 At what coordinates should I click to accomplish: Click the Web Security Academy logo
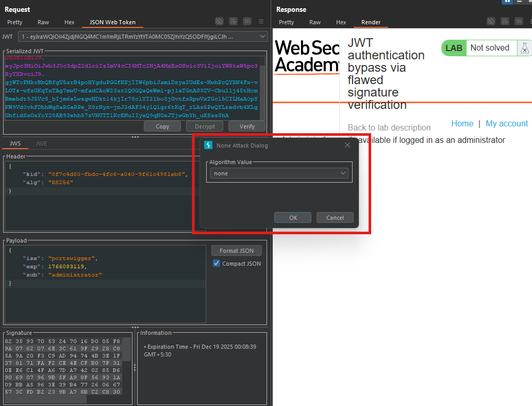[x=307, y=56]
